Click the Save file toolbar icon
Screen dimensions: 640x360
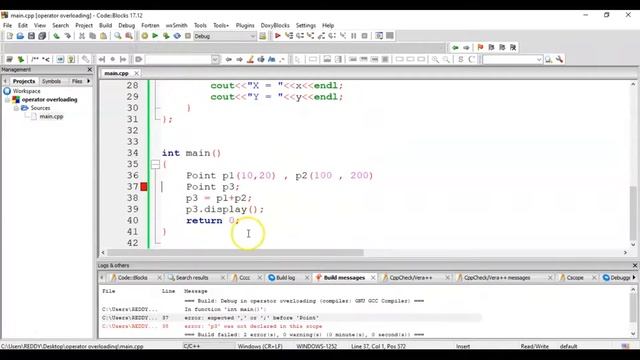pyautogui.click(x=31, y=36)
